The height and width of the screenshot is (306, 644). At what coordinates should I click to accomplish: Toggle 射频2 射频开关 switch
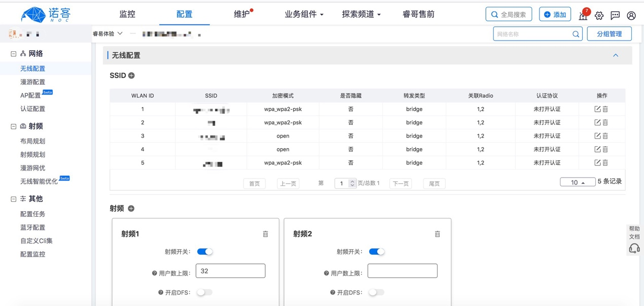[377, 252]
